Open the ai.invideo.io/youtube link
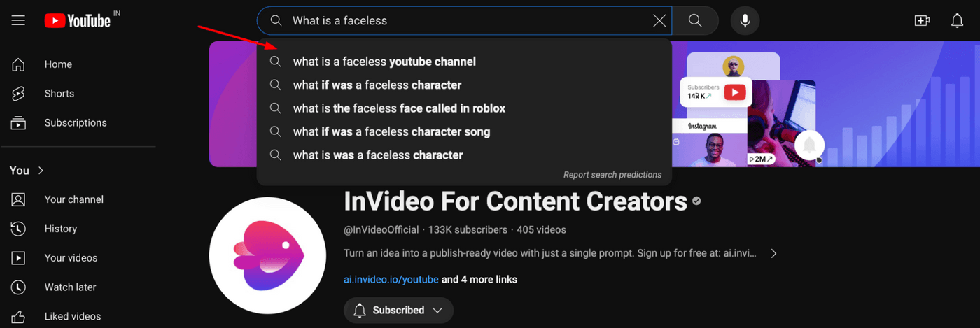This screenshot has height=328, width=980. click(391, 280)
